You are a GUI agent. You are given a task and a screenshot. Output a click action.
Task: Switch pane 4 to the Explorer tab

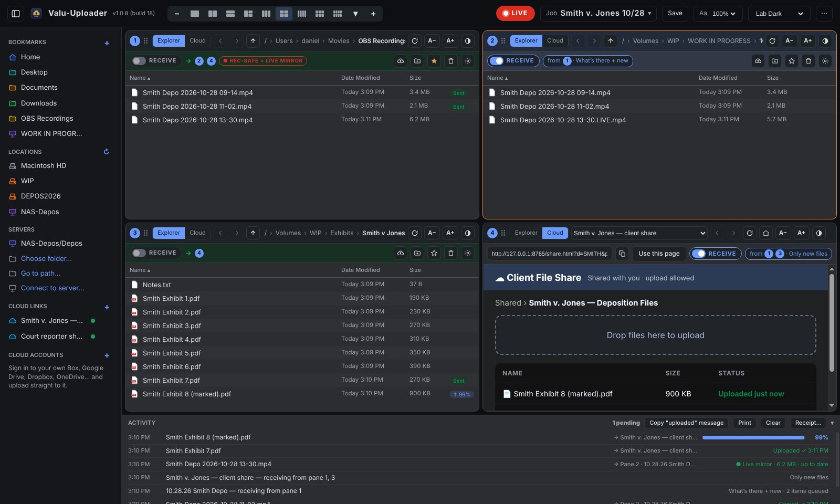pyautogui.click(x=526, y=233)
